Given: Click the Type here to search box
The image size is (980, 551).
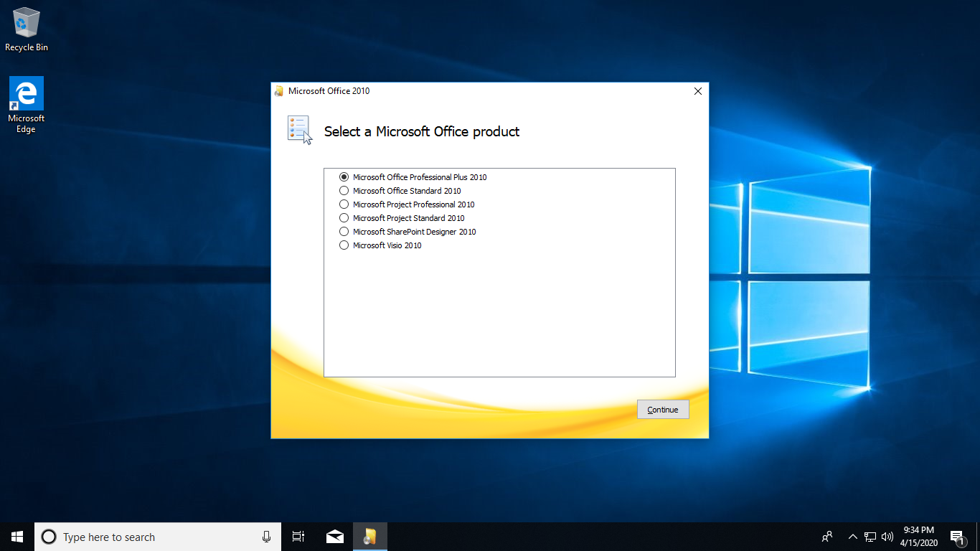Looking at the screenshot, I should pos(159,537).
